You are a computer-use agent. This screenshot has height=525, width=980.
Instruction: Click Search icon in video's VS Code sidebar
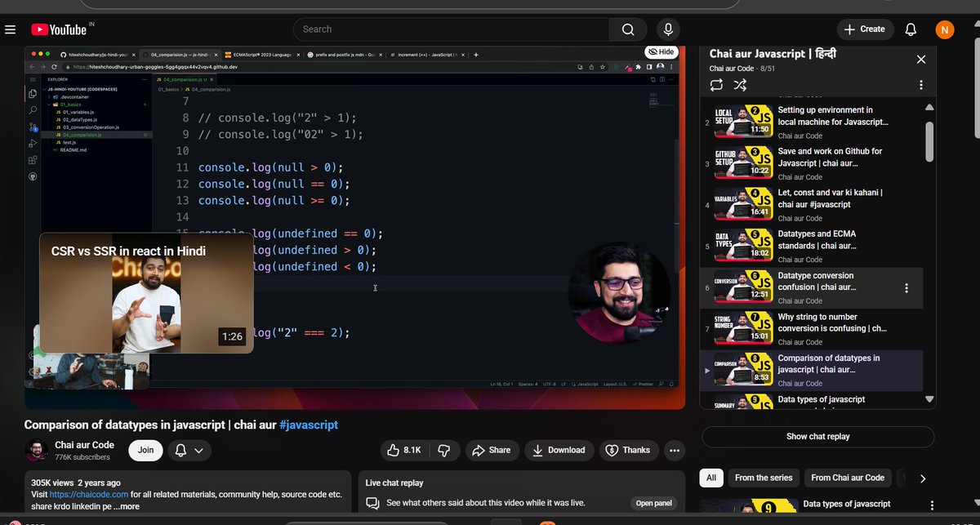click(33, 109)
